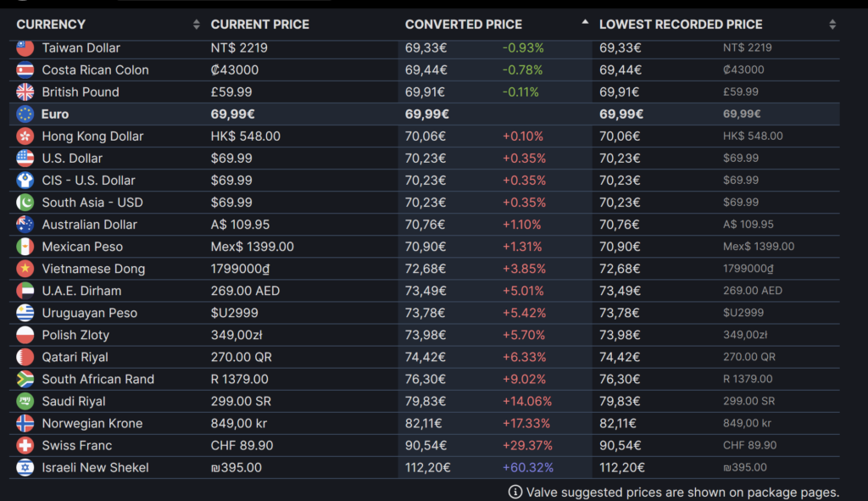Click the Australian Dollar flag icon
Viewport: 868px width, 501px height.
click(x=25, y=225)
